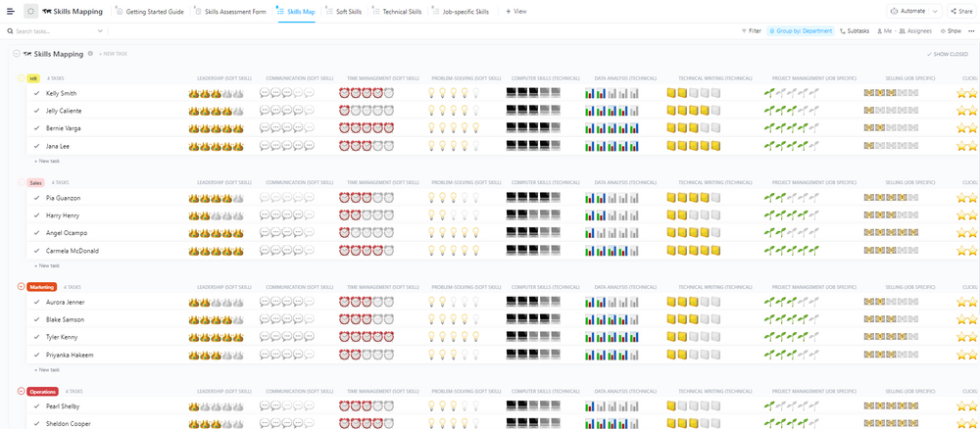This screenshot has width=980, height=429.
Task: Click Pia Guanzon's Computer Skills laptop rating
Action: tap(533, 197)
